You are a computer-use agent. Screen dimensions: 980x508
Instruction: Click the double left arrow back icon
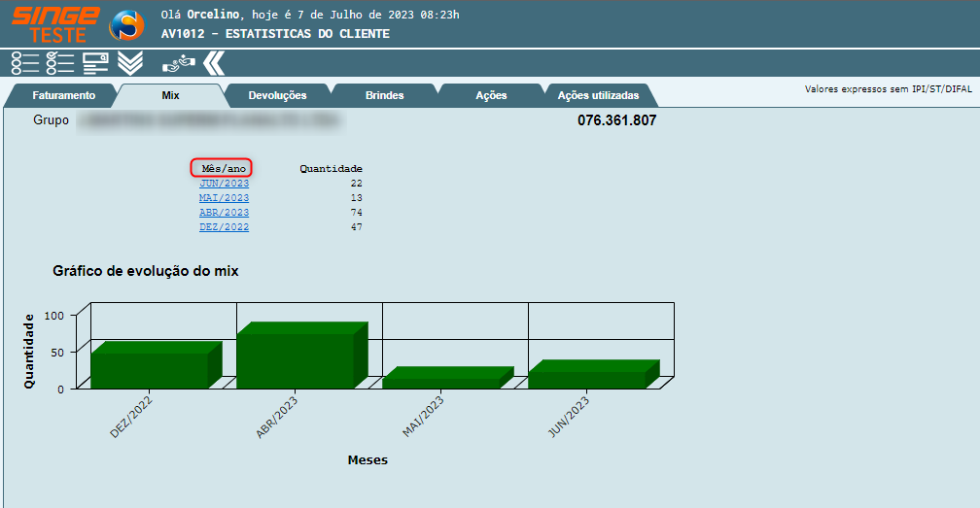click(x=214, y=63)
